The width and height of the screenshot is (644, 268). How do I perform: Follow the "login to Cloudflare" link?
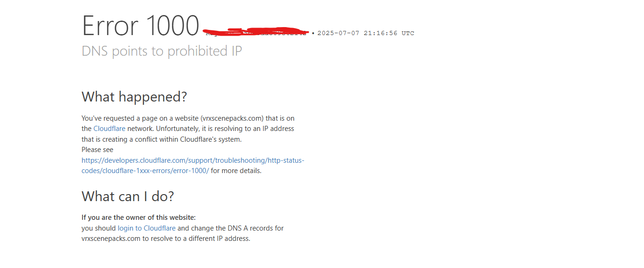[147, 228]
